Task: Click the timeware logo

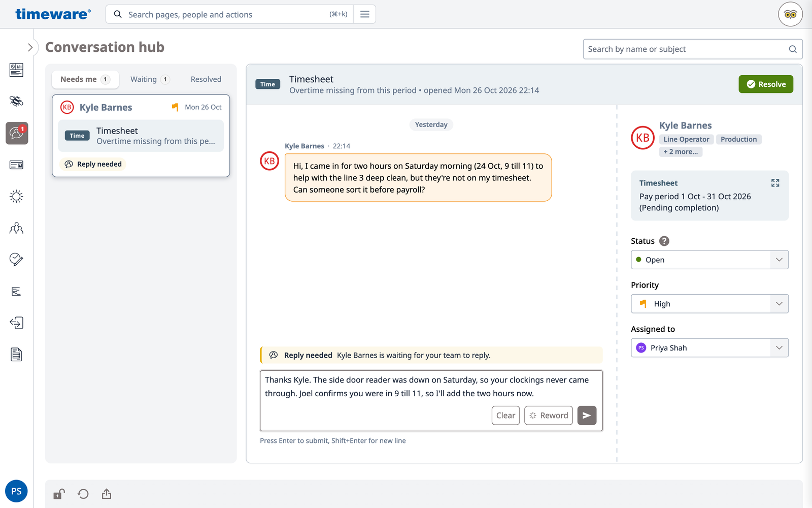Action: (53, 14)
